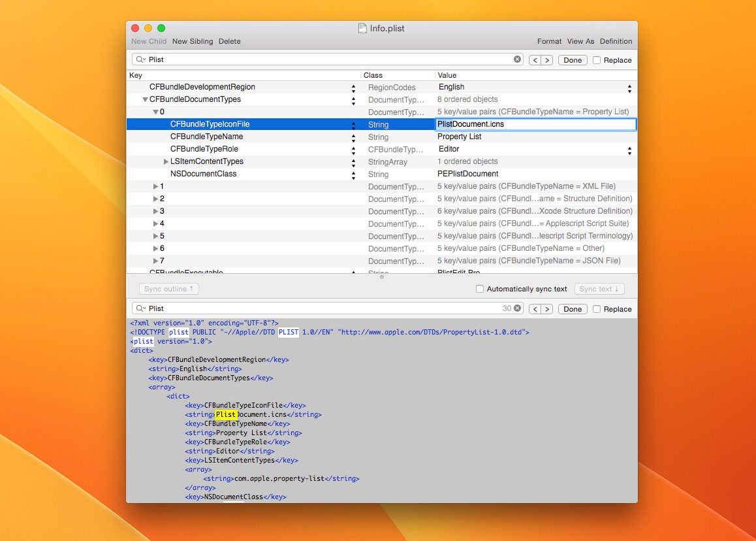756x541 pixels.
Task: Open CFBundleTypeRole Editor value dropdown
Action: [629, 150]
